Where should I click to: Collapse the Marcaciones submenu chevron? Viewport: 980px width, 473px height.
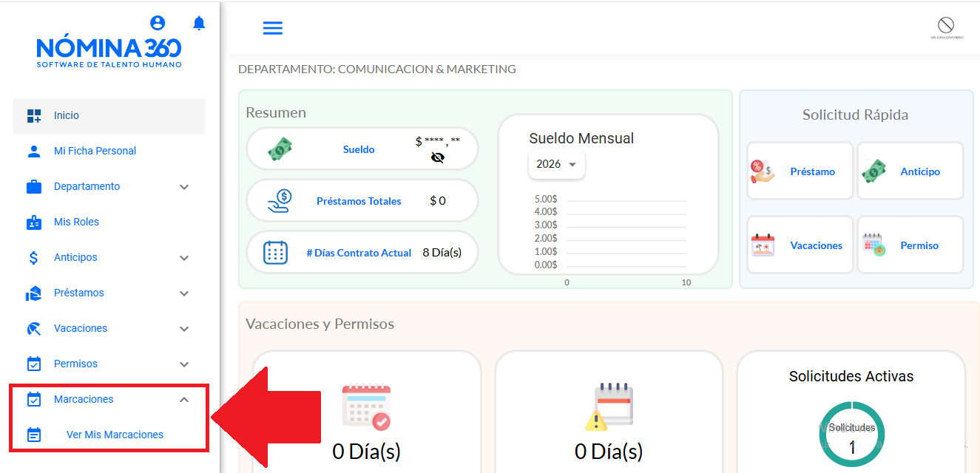[x=184, y=400]
